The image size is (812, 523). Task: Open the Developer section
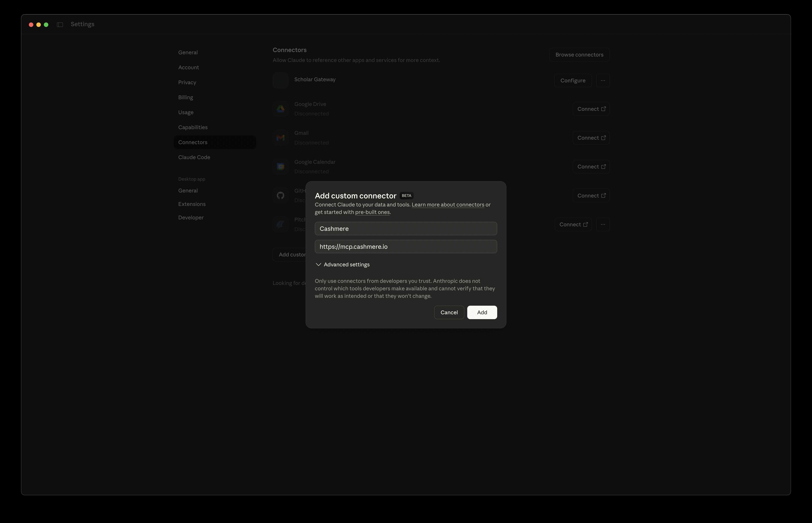[x=191, y=217]
